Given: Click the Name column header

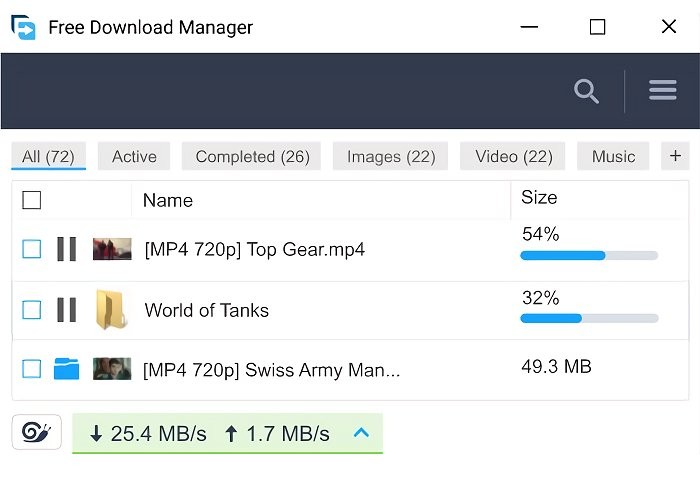Looking at the screenshot, I should (x=168, y=200).
